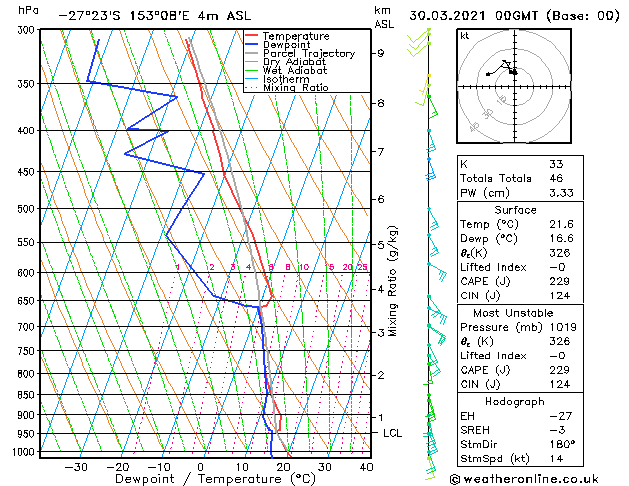Click the -10 temperature axis label
The width and height of the screenshot is (629, 486).
[159, 467]
